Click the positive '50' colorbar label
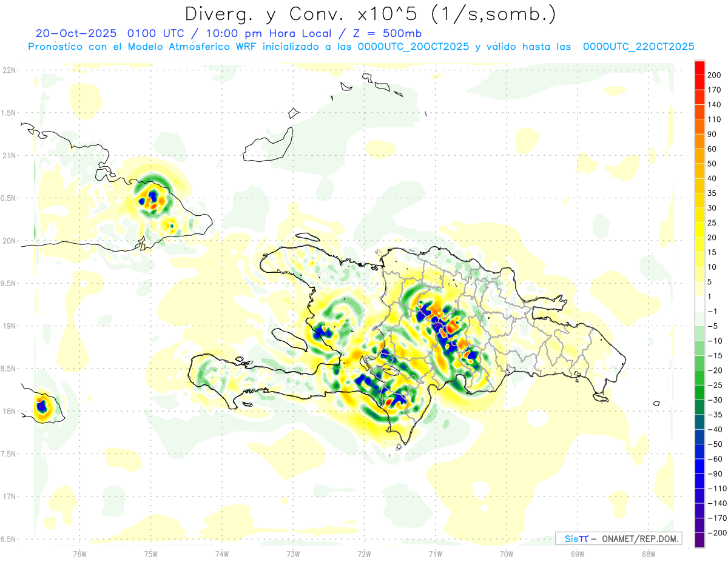The image size is (728, 562). click(712, 164)
